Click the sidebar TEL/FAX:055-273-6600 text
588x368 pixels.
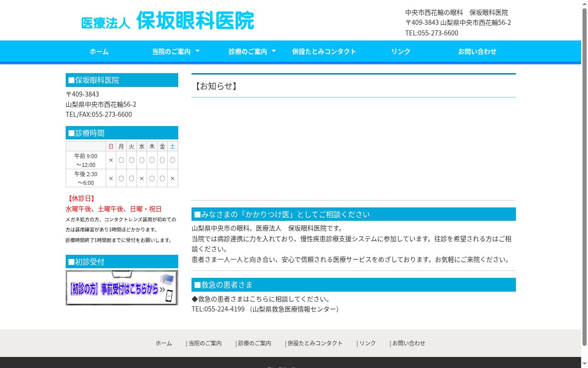click(99, 115)
